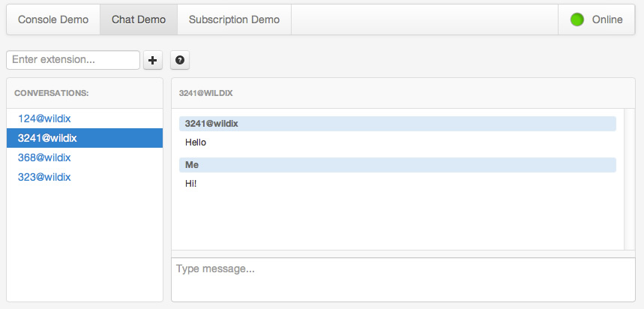Open the Subscription Demo tab

click(234, 19)
